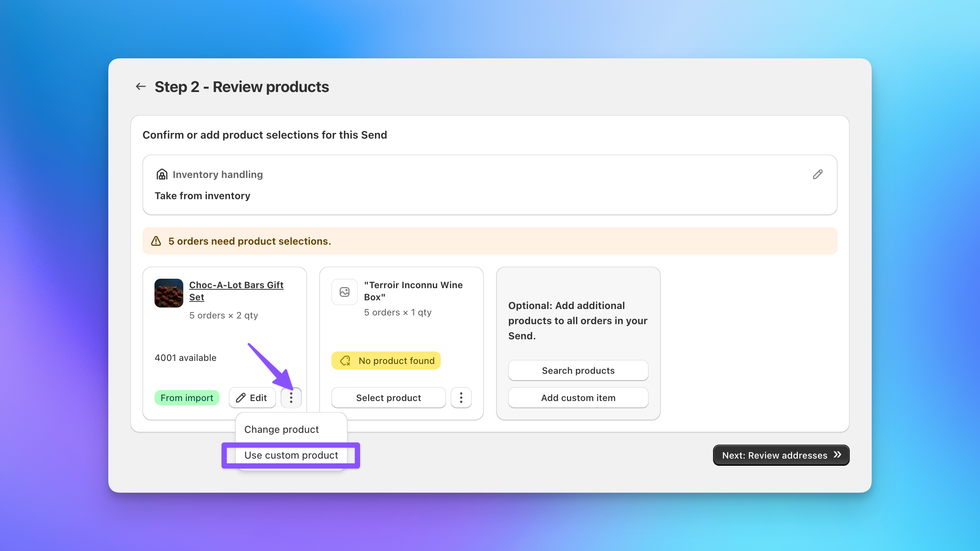Choose Change product from menu
980x551 pixels.
tap(281, 429)
